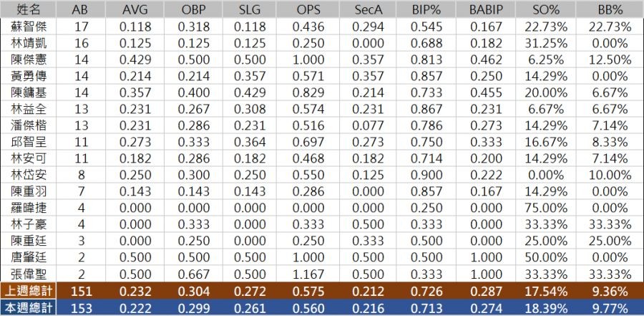Click 本週總計 AB value 153
The height and width of the screenshot is (316, 644).
pos(81,307)
